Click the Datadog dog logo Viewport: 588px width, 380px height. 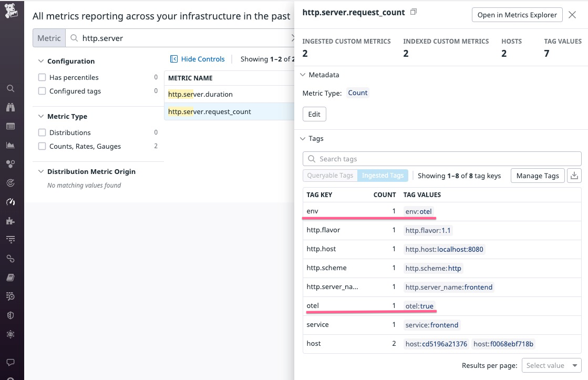12,11
